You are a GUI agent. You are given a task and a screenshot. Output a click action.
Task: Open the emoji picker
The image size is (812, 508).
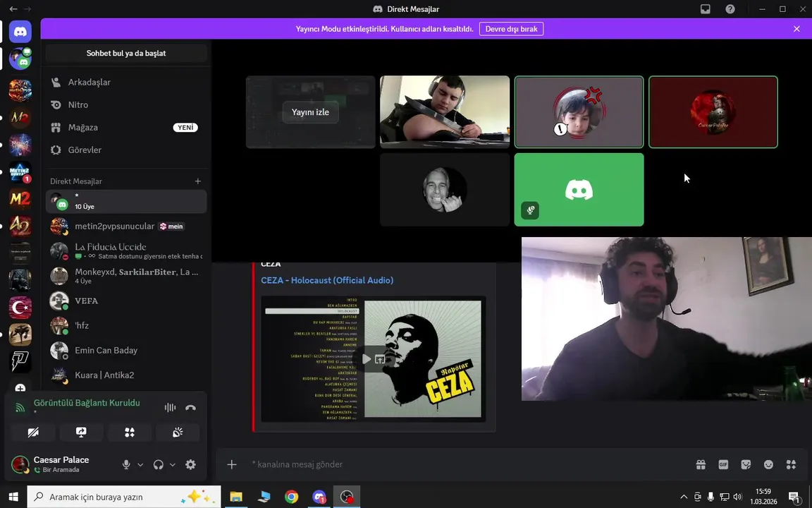[768, 464]
